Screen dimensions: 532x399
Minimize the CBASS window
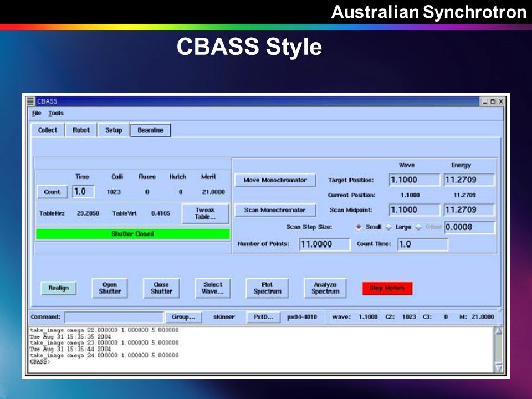[485, 101]
